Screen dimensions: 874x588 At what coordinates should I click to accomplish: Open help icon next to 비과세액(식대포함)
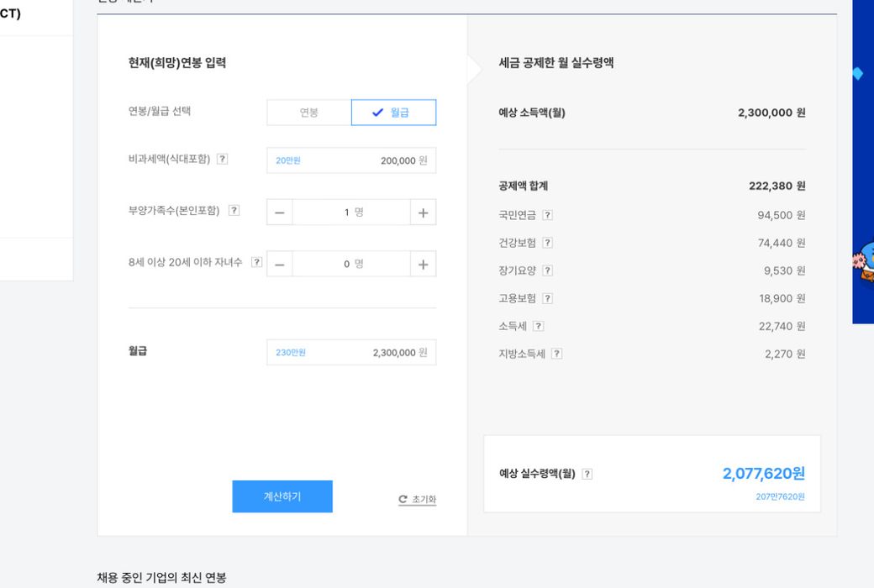(x=222, y=160)
